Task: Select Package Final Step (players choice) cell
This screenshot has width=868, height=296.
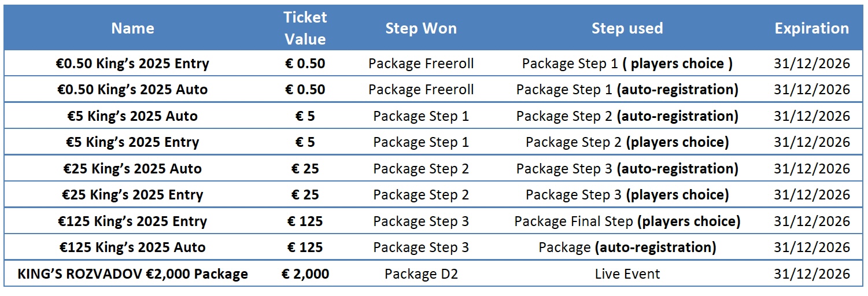Action: point(627,221)
